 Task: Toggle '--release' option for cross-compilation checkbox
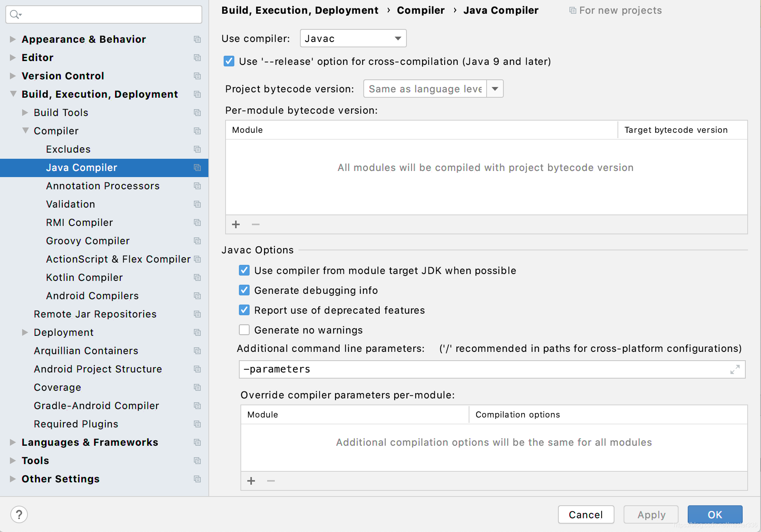tap(229, 61)
